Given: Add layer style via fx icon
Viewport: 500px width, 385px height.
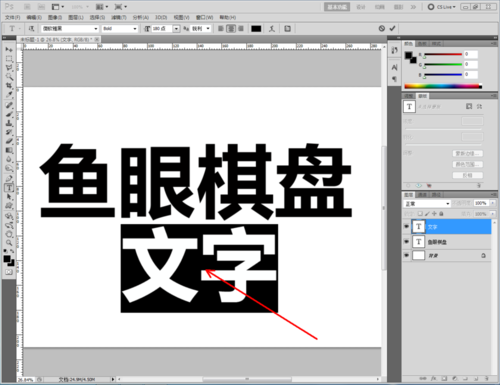Looking at the screenshot, I should point(433,379).
